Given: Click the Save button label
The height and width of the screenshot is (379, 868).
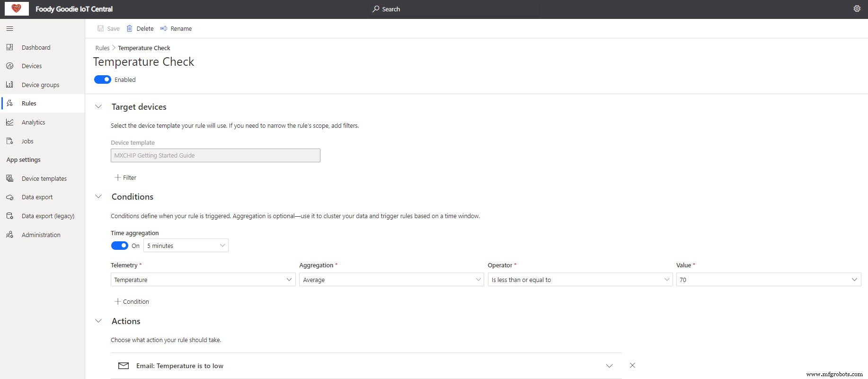Looking at the screenshot, I should click(114, 29).
